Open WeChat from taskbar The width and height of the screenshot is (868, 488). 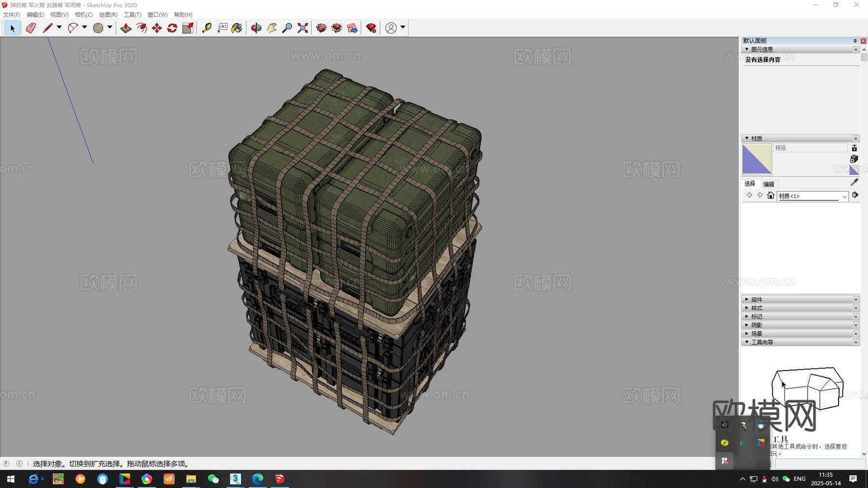pyautogui.click(x=213, y=479)
